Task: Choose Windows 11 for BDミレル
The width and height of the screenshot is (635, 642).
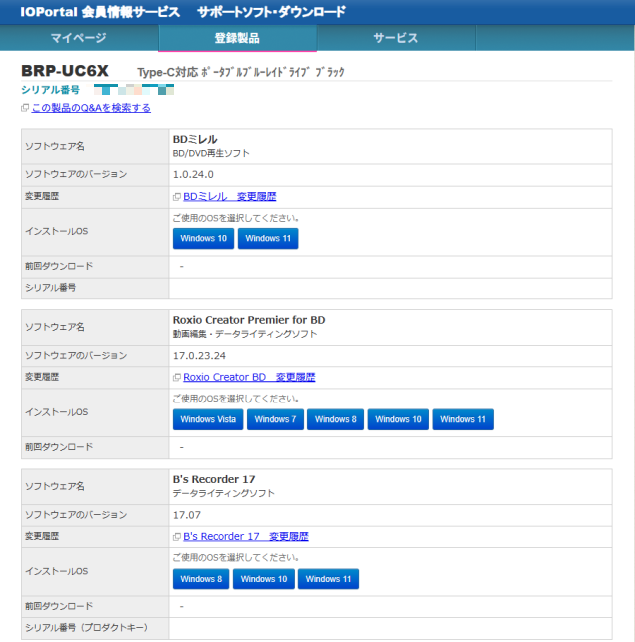Action: (x=268, y=238)
